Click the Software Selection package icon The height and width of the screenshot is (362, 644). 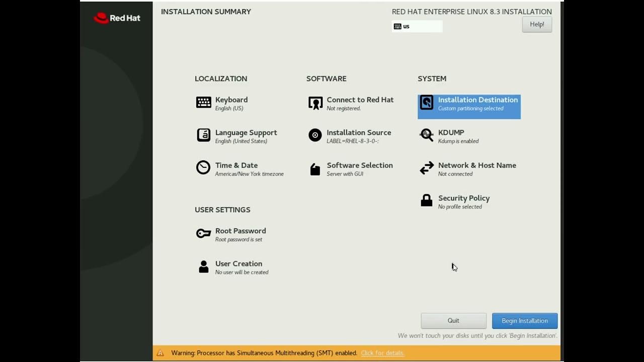315,169
